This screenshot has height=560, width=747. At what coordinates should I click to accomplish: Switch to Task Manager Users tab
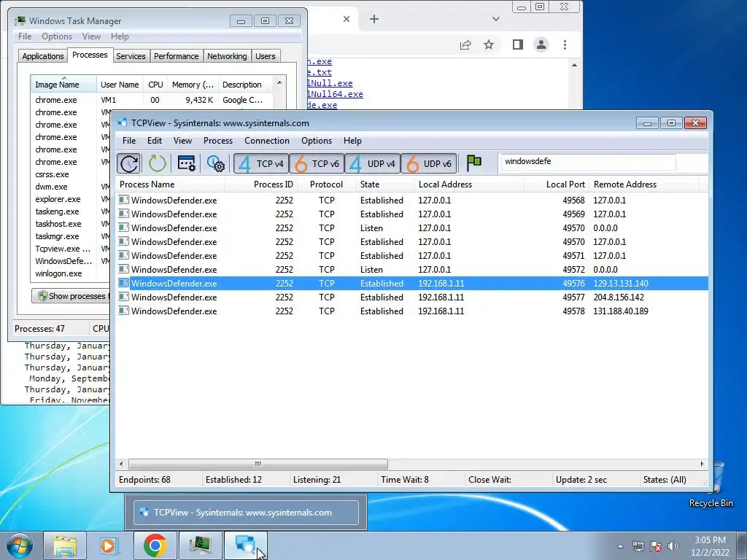coord(266,56)
